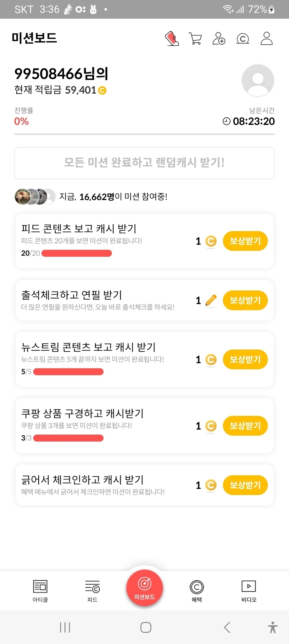Viewport: 289px width, 644px height.
Task: Switch to the 피드 tab
Action: [92, 591]
